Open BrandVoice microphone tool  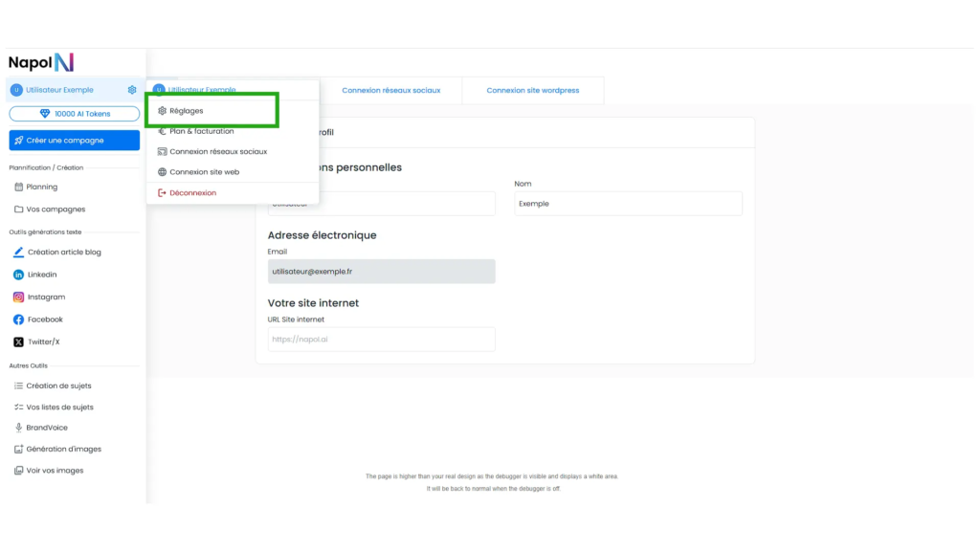pyautogui.click(x=46, y=428)
